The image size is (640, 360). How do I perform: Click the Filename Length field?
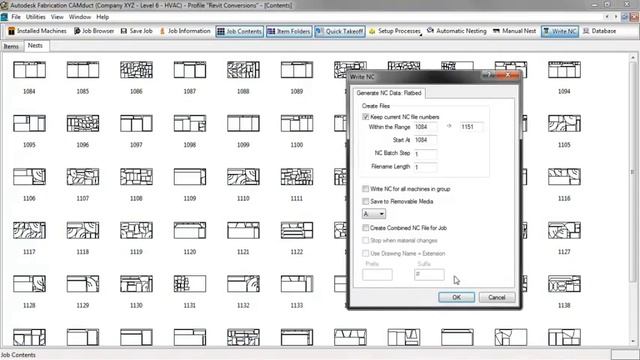click(x=425, y=167)
